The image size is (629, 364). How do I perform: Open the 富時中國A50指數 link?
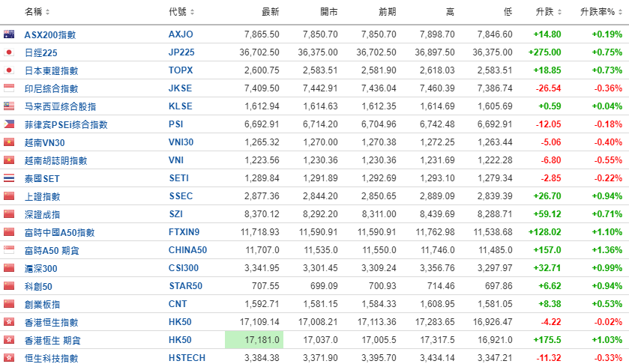click(59, 232)
